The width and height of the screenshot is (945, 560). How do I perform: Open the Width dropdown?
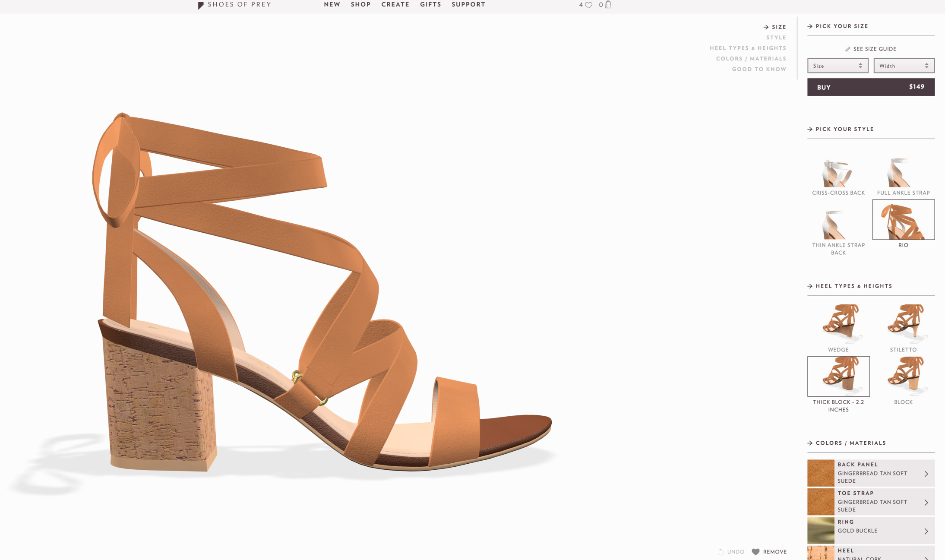coord(904,66)
